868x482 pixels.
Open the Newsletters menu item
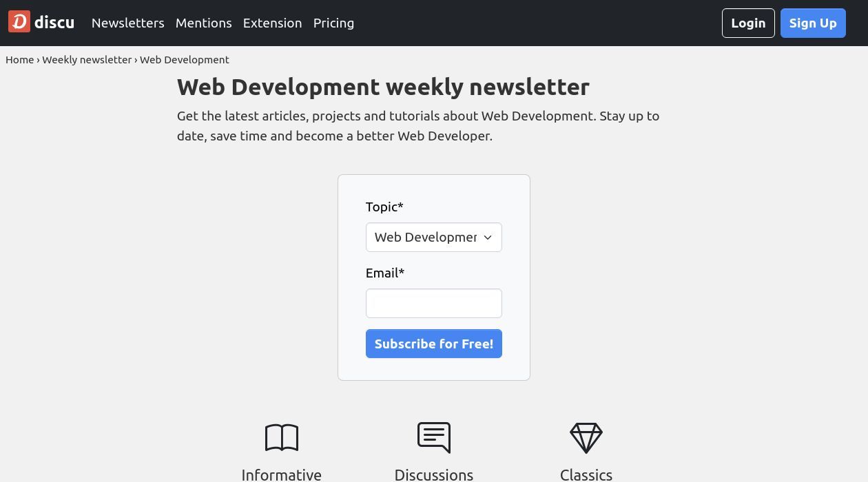(128, 23)
